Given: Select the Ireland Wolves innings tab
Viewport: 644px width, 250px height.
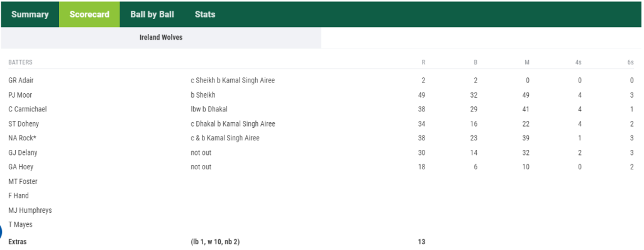Looking at the screenshot, I should tap(161, 37).
